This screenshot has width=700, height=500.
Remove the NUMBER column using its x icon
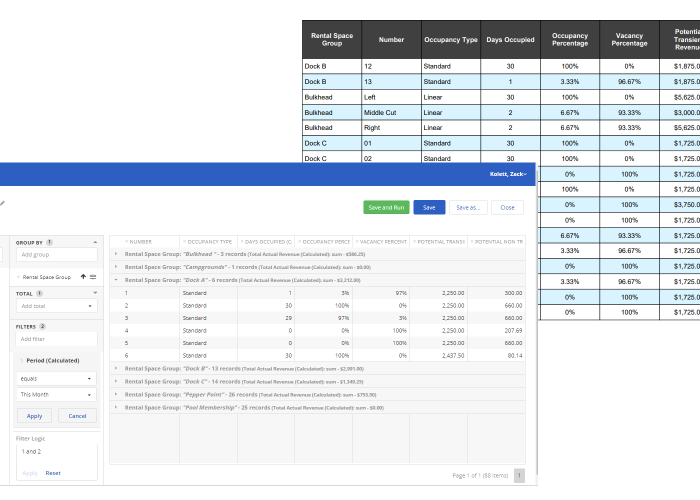tap(126, 242)
